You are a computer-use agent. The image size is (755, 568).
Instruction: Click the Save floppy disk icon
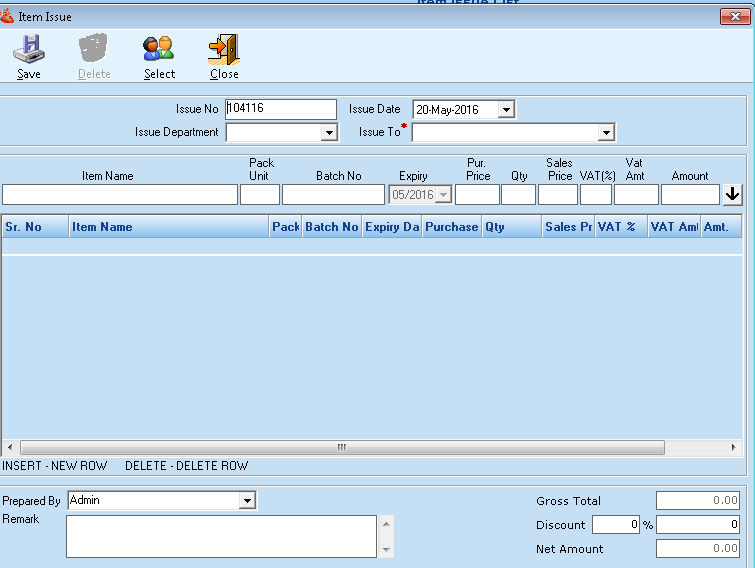point(29,49)
